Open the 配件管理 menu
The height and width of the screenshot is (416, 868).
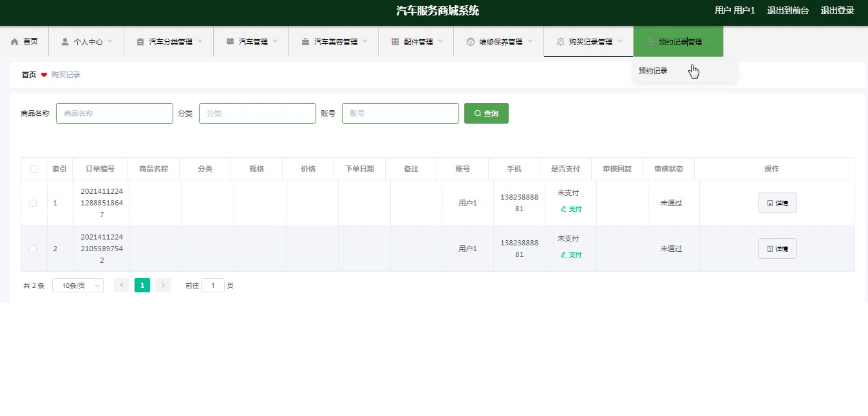pyautogui.click(x=417, y=42)
